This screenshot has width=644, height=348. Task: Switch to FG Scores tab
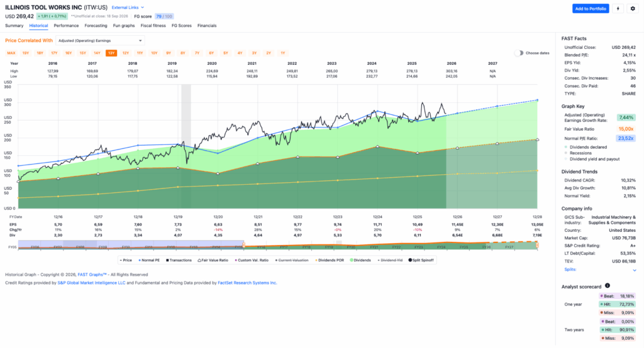(x=182, y=26)
